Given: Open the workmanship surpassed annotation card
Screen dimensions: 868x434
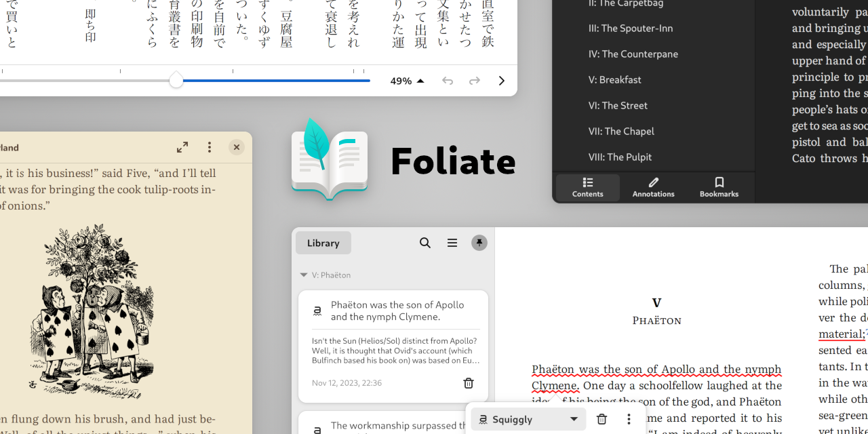Looking at the screenshot, I should click(393, 422).
